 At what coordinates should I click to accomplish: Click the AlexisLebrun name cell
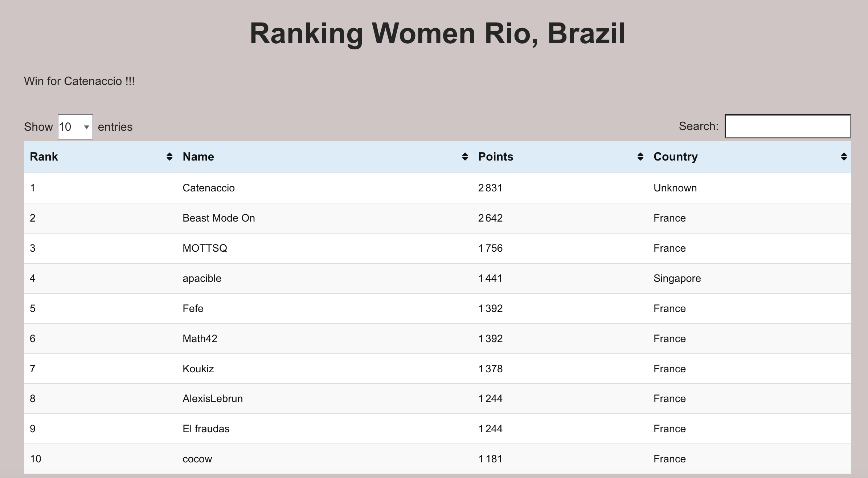point(213,398)
